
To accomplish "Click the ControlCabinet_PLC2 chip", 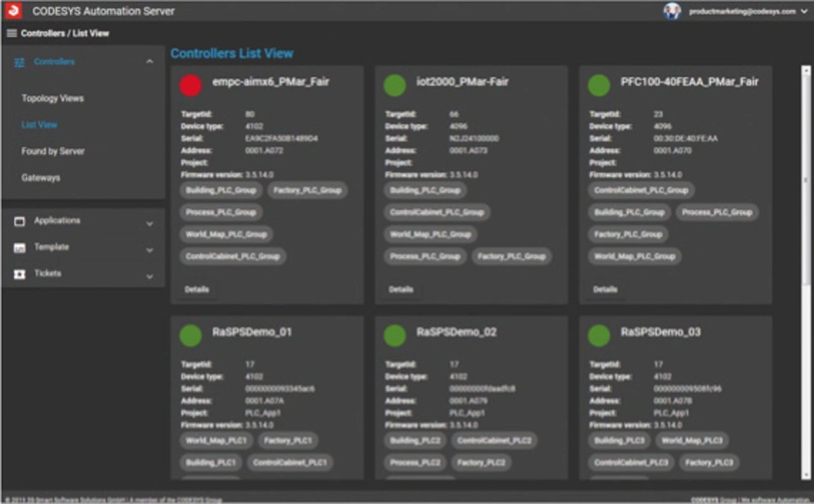I will coord(494,440).
